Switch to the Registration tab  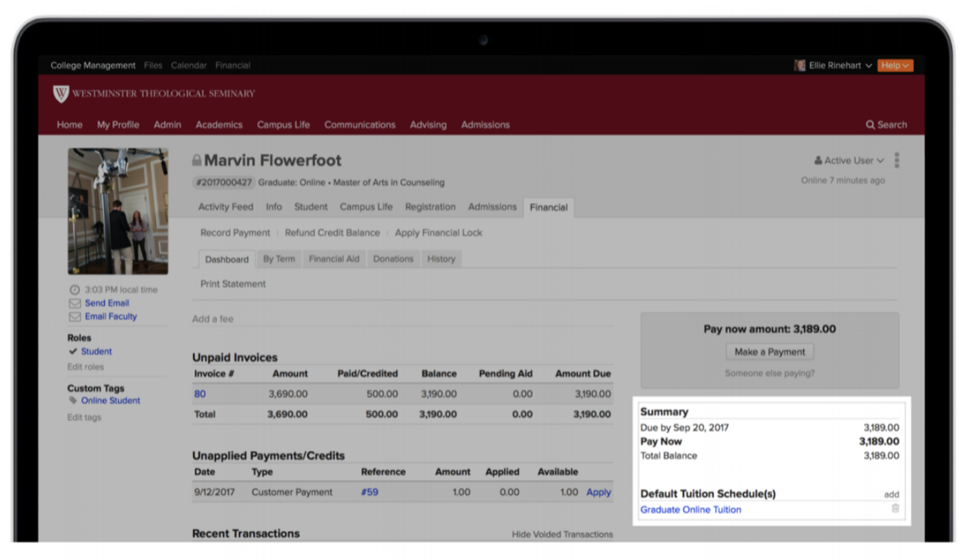pyautogui.click(x=430, y=207)
